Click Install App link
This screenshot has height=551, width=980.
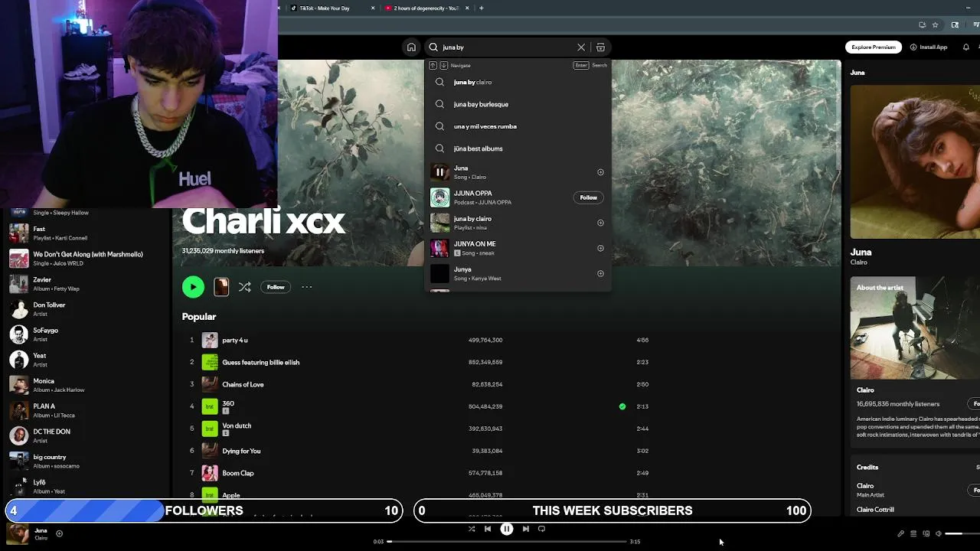point(929,47)
